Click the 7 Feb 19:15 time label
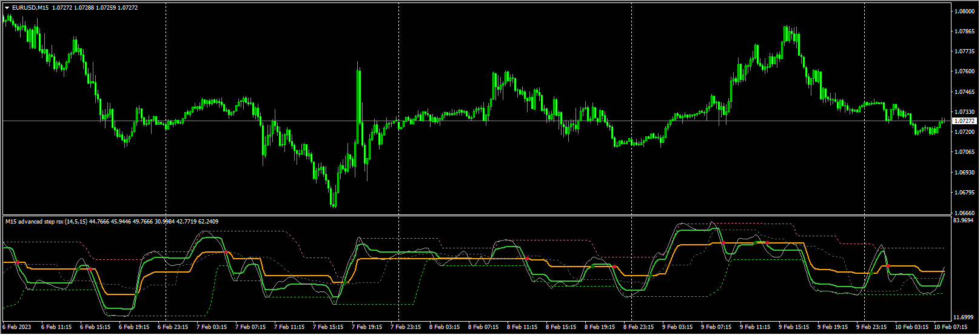 367,327
